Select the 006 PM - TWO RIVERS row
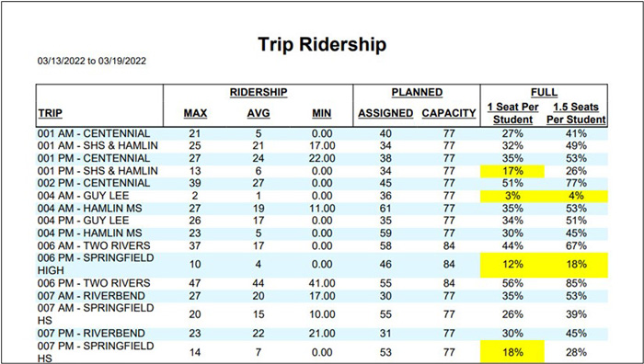This screenshot has height=364, width=644. click(322, 283)
